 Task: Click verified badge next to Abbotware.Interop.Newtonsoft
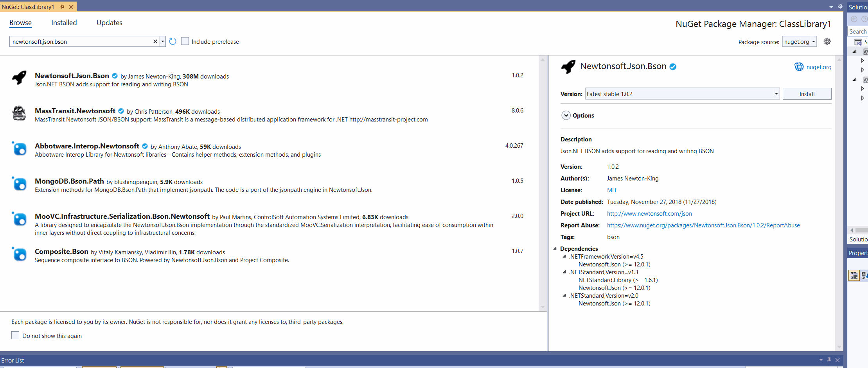(145, 146)
